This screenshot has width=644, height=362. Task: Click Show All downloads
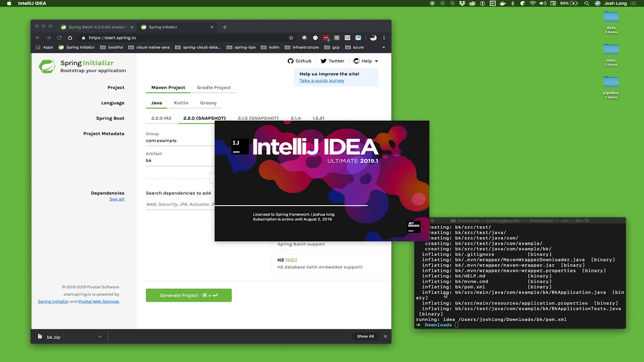point(365,336)
